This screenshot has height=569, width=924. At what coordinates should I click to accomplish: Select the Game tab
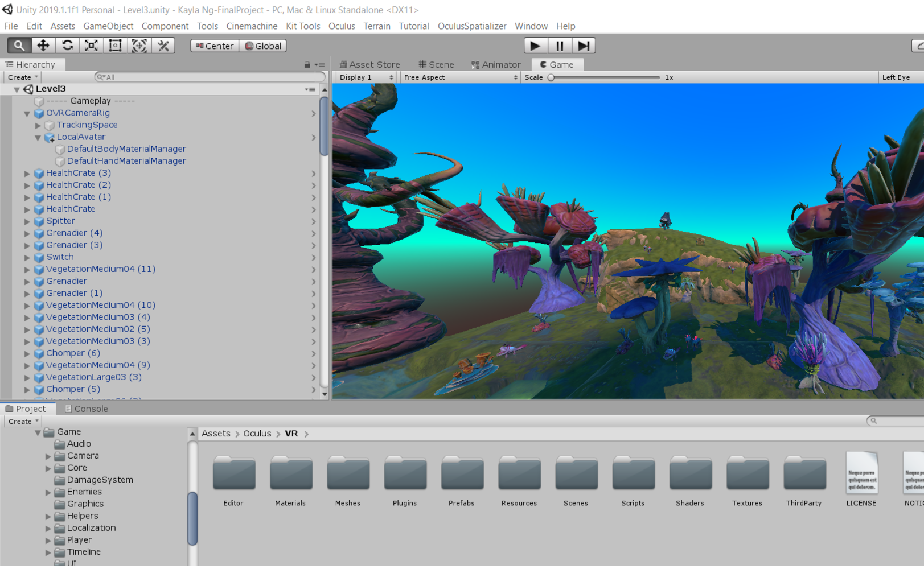click(556, 65)
